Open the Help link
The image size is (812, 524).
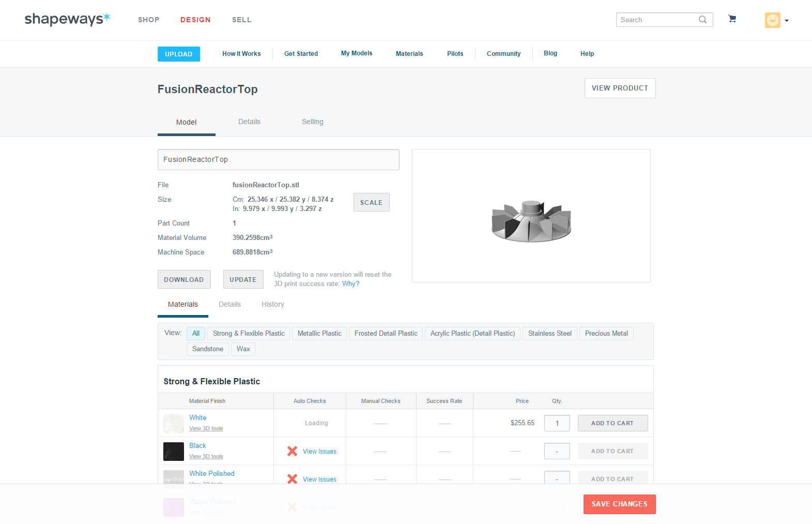587,54
